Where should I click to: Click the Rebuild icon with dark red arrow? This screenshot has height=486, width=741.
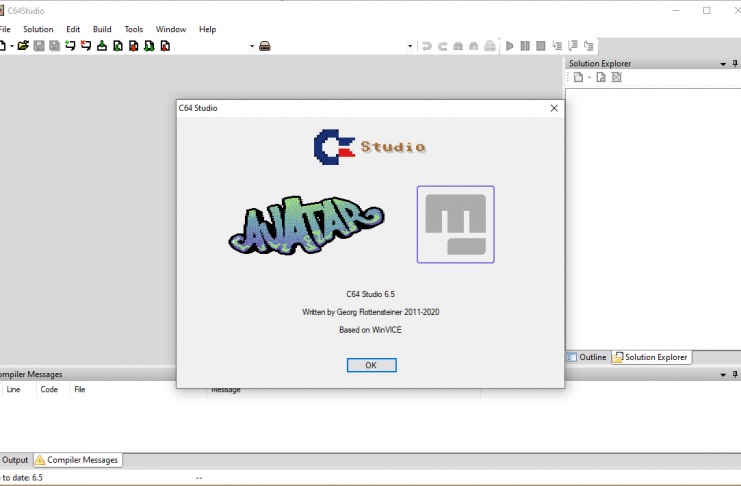(134, 46)
